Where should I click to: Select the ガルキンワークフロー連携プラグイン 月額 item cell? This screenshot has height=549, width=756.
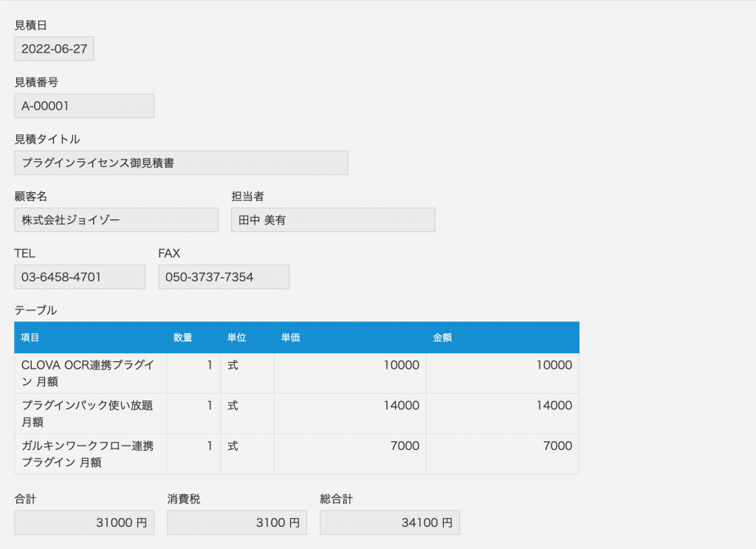(x=91, y=454)
